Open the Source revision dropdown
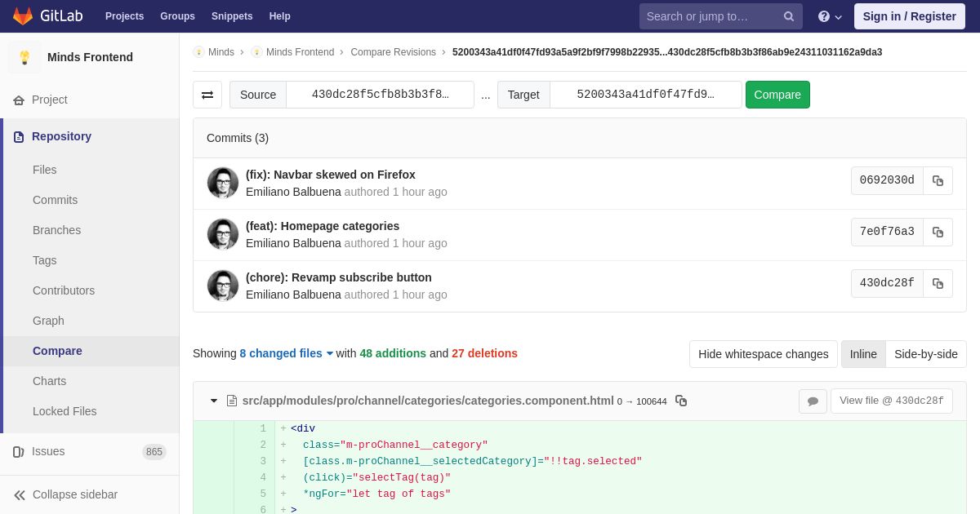 [380, 95]
